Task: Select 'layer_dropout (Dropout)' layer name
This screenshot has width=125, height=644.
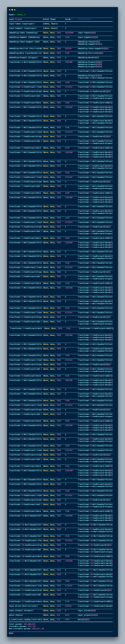Action: coord(21,611)
